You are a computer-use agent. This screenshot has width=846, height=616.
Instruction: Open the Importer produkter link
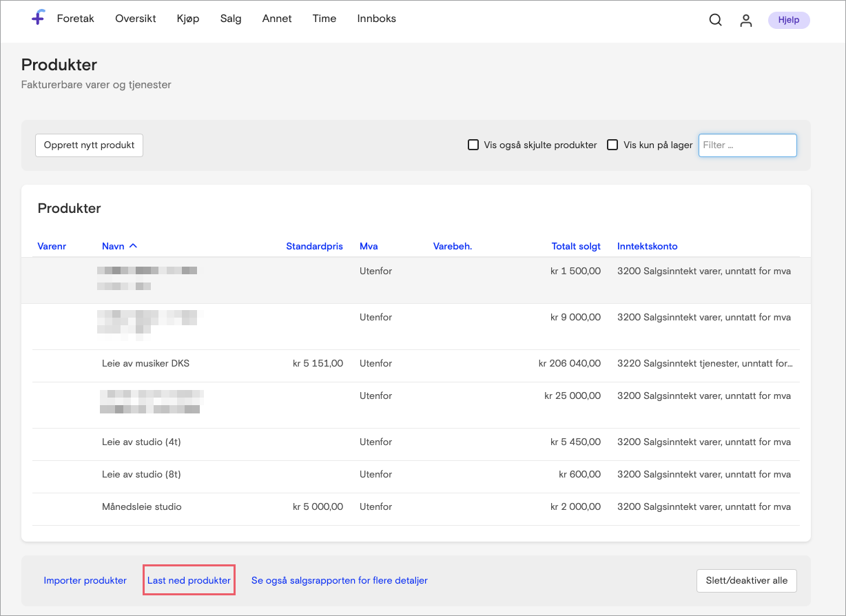point(85,580)
